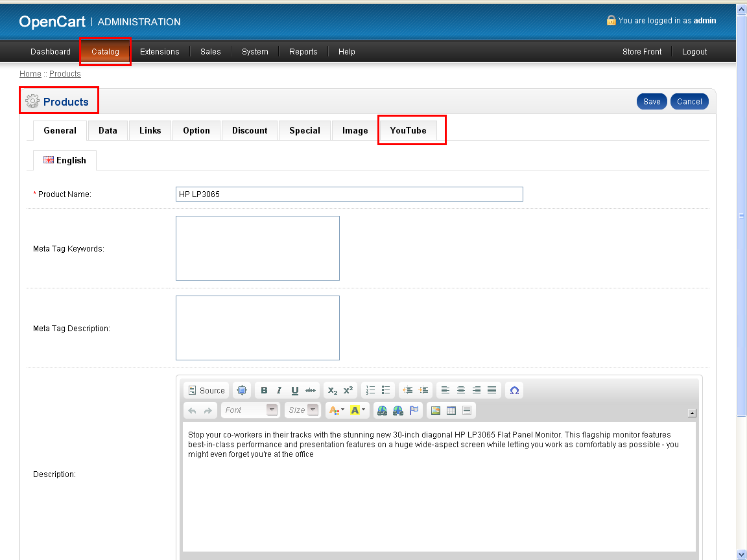Select the English language tab
Image resolution: width=747 pixels, height=560 pixels.
pos(65,161)
